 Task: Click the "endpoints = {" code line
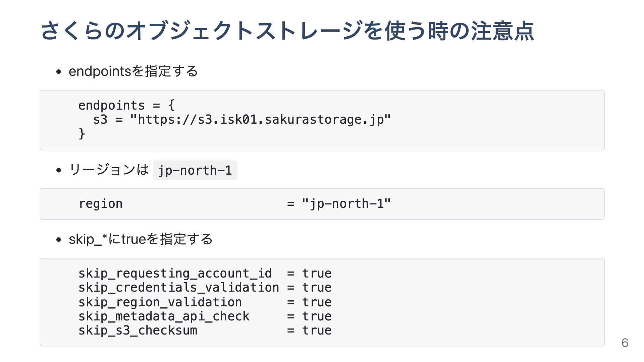126,105
